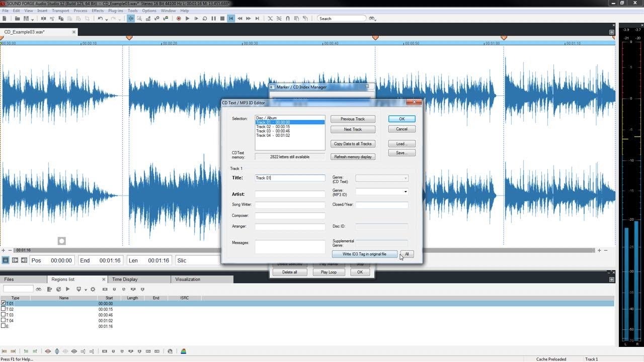Click the Load... button
The width and height of the screenshot is (644, 362).
tap(401, 144)
